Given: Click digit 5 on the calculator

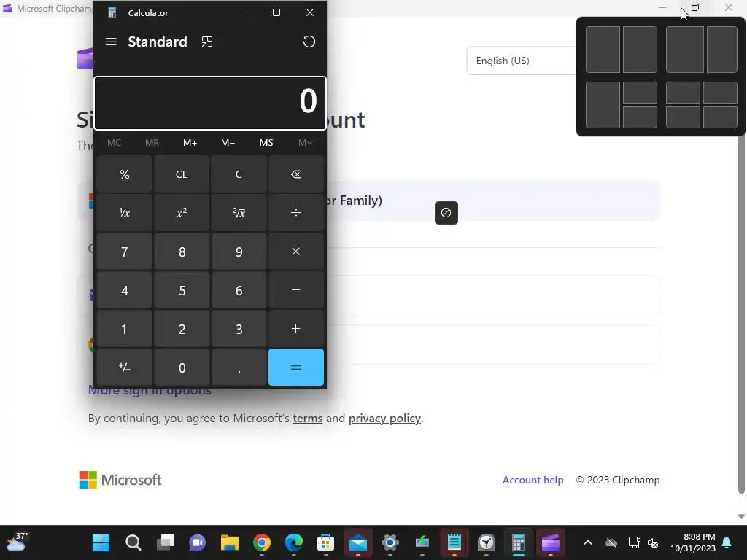Looking at the screenshot, I should 182,290.
